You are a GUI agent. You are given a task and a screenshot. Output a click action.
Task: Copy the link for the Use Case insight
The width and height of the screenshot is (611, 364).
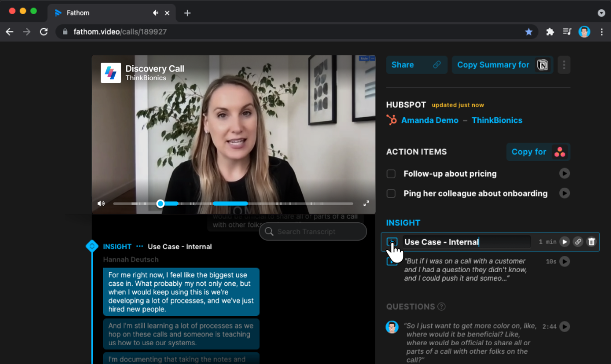[577, 242]
